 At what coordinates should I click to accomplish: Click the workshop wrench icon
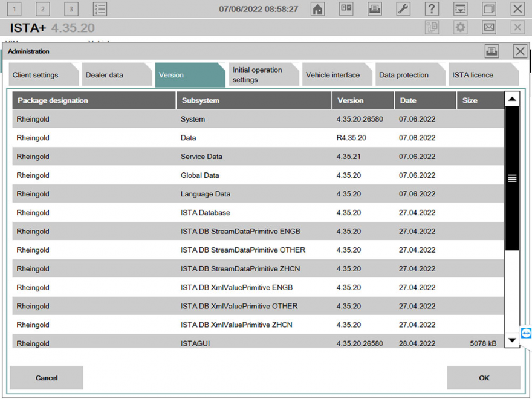coord(403,9)
